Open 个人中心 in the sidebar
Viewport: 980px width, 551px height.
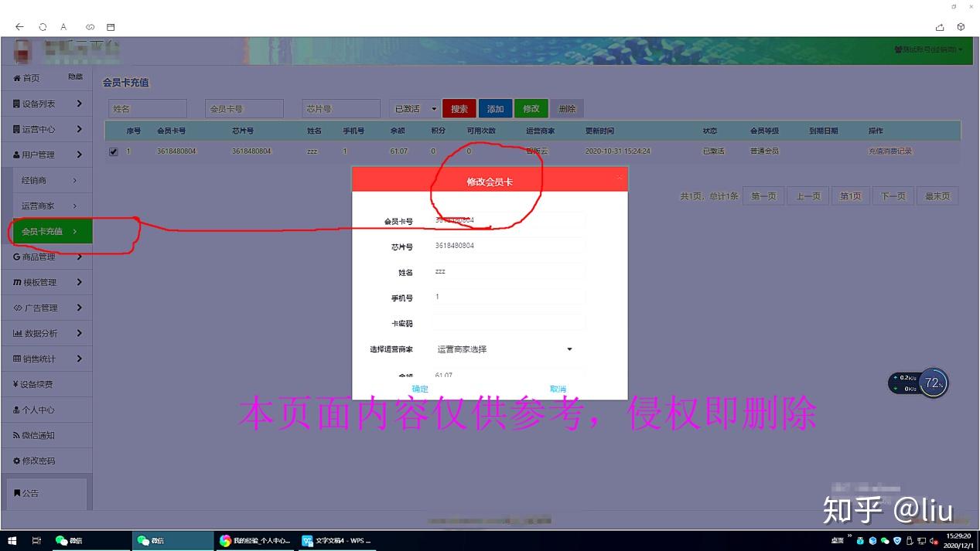pyautogui.click(x=46, y=410)
